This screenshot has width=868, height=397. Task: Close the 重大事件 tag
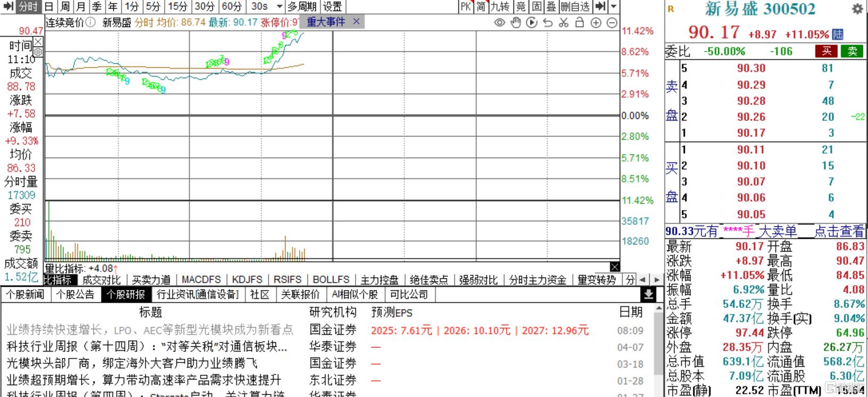pos(356,21)
